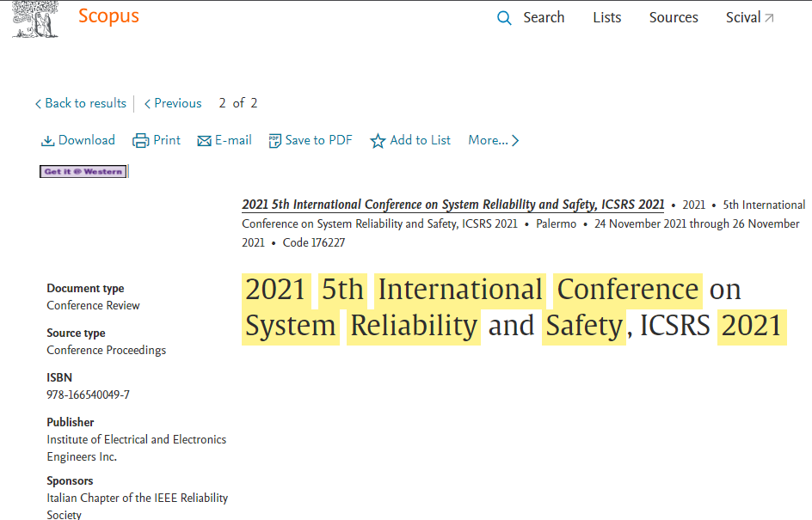The image size is (812, 520).
Task: Click the Sponsors label
Action: click(x=70, y=480)
